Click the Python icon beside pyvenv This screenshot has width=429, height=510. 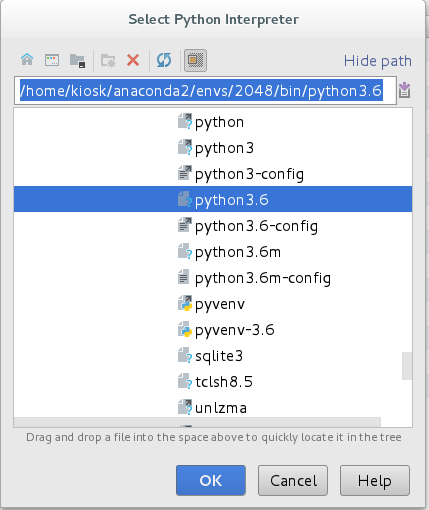point(185,304)
